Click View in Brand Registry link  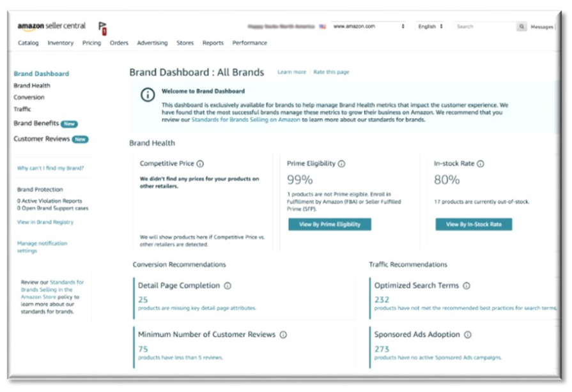tap(45, 222)
